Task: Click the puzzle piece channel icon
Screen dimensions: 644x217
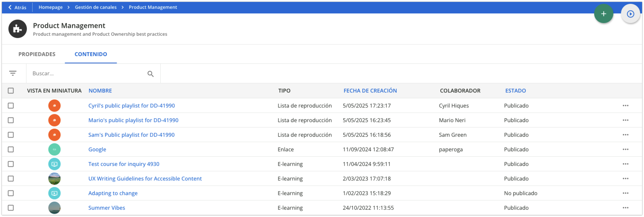Action: coord(17,29)
